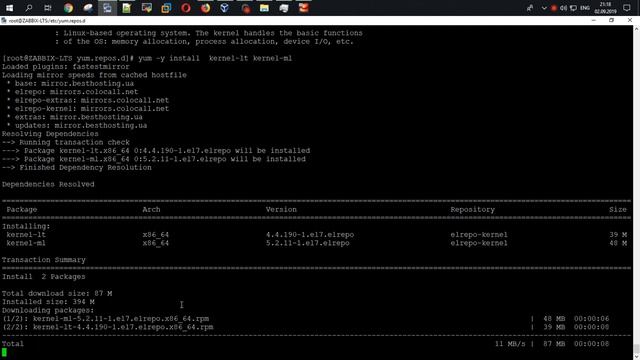Click the terminal scrollbar thumb

coord(636,349)
